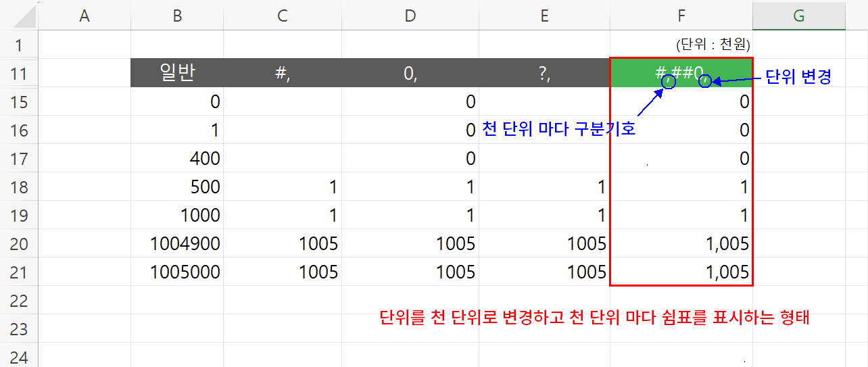Select row 21 header
868x367 pixels.
click(19, 272)
